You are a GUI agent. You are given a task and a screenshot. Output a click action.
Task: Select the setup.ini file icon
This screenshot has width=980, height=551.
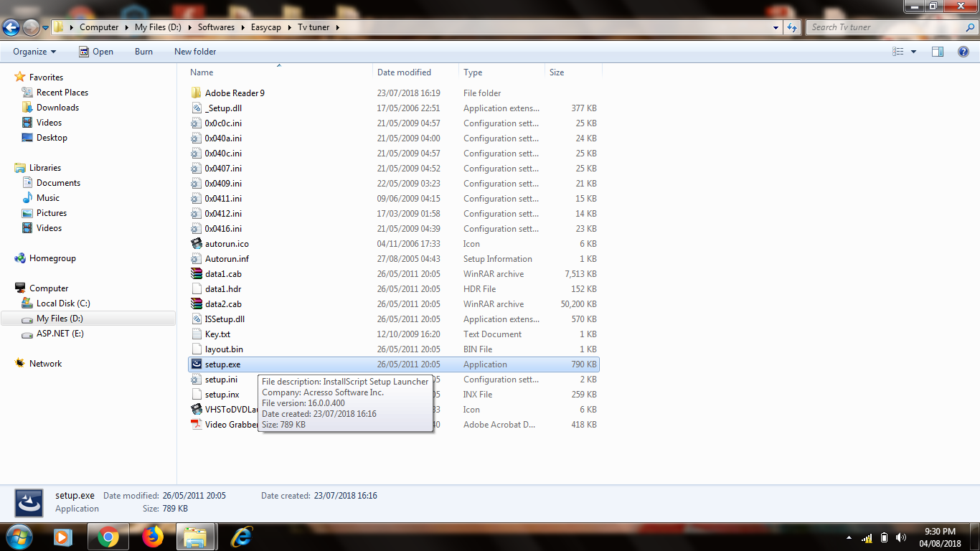pyautogui.click(x=197, y=380)
